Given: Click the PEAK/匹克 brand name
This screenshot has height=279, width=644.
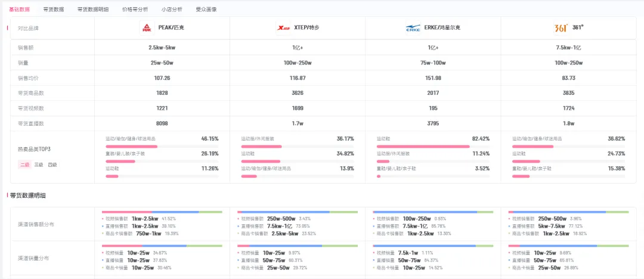Looking at the screenshot, I should pos(171,28).
